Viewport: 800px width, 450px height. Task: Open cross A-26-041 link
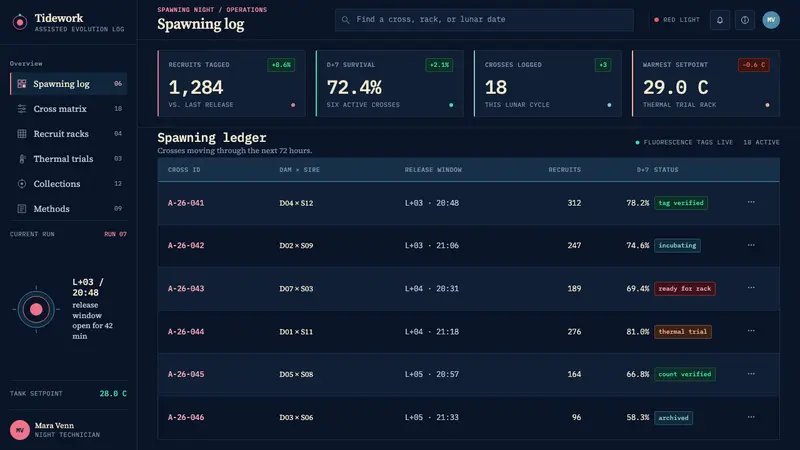click(x=186, y=203)
